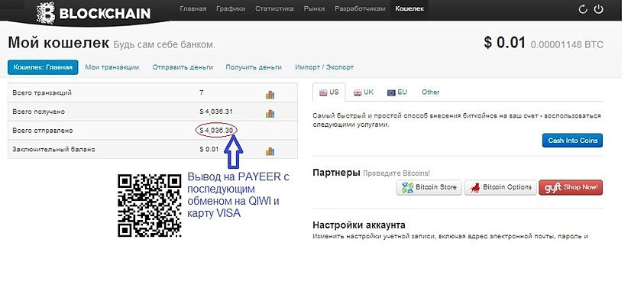Click the gyft Shop Now button

(x=571, y=187)
